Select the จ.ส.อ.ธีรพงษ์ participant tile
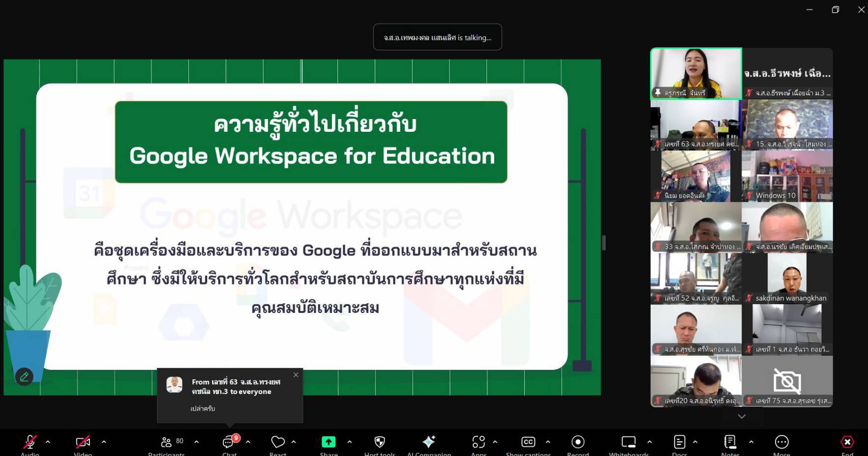This screenshot has width=868, height=456. click(x=787, y=73)
